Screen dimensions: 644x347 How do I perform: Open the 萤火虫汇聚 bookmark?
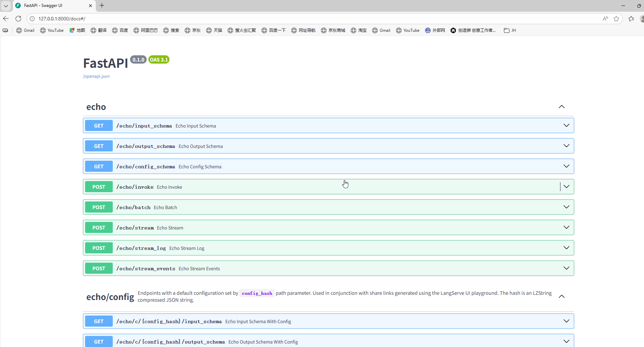click(x=242, y=30)
